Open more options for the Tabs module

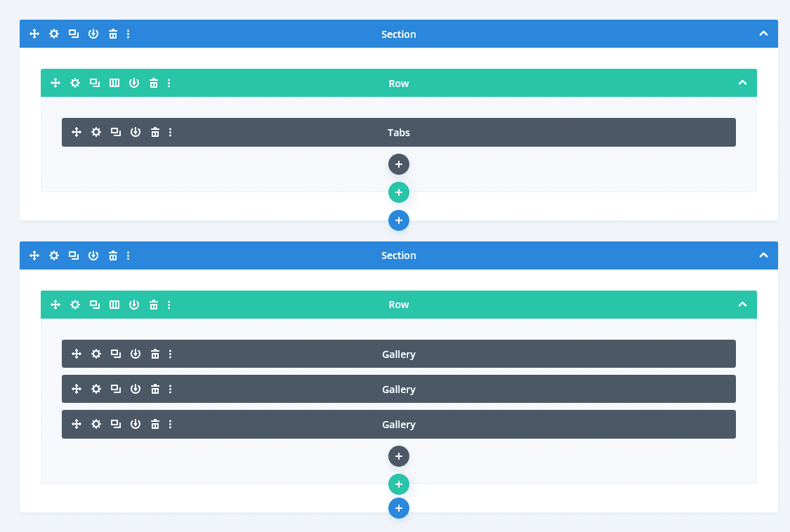click(171, 132)
